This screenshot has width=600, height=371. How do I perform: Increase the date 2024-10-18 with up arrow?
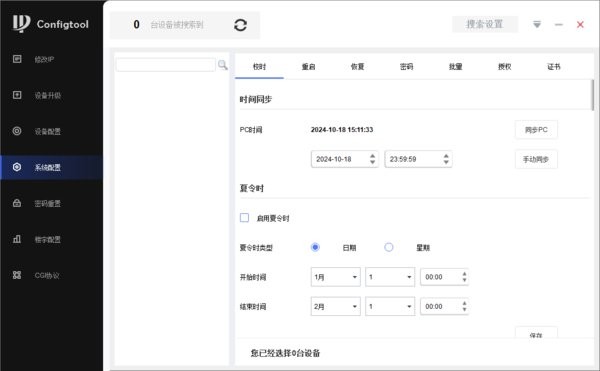click(372, 156)
